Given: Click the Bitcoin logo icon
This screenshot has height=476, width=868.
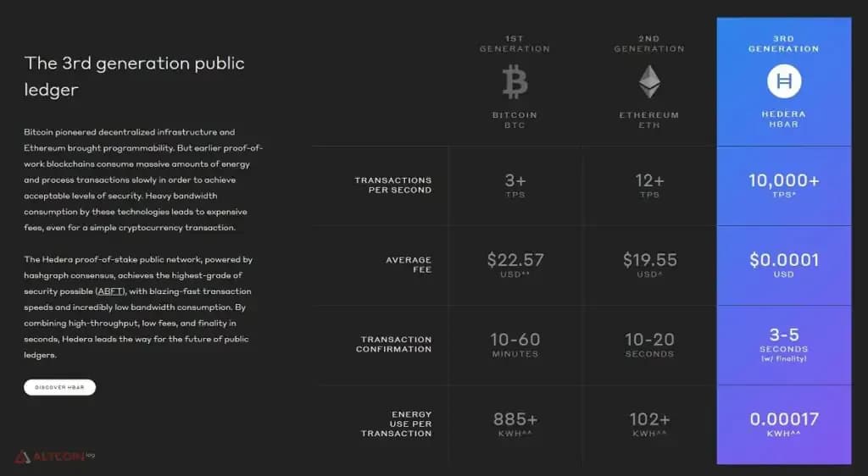Looking at the screenshot, I should [515, 82].
